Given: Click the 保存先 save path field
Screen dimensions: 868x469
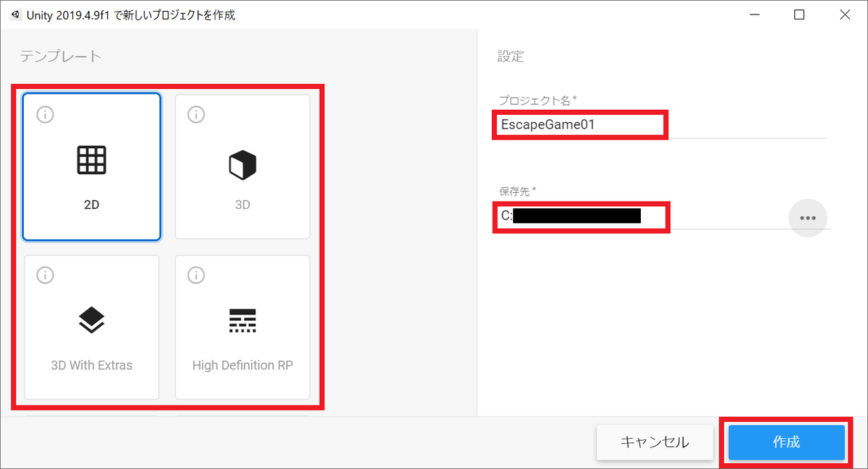Looking at the screenshot, I should tap(580, 215).
